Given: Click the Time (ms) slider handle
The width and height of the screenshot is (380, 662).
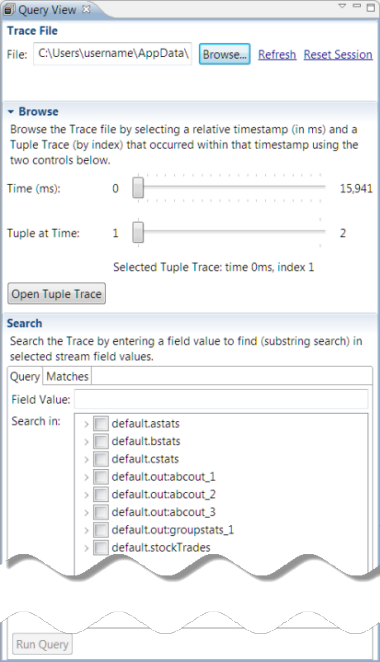Looking at the screenshot, I should pyautogui.click(x=138, y=188).
